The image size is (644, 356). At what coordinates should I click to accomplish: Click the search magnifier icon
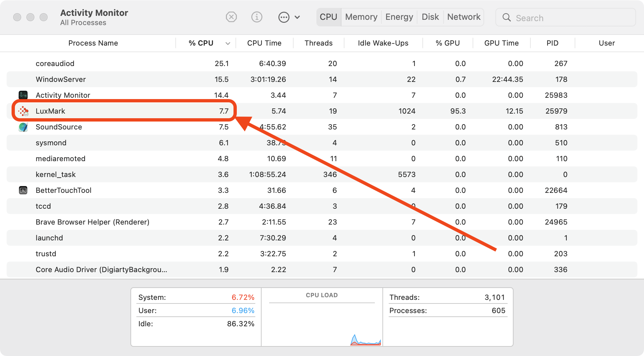(507, 18)
